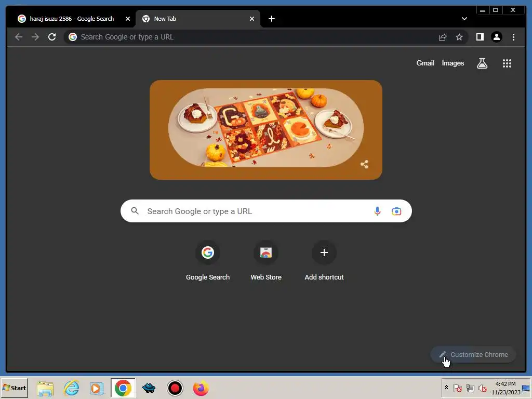Reload the current page
This screenshot has height=399, width=532.
[x=52, y=37]
